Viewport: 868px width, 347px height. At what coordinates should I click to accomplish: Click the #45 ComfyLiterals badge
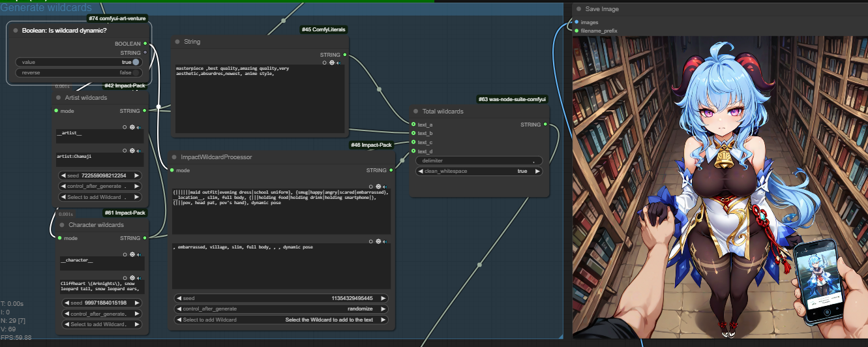[323, 29]
